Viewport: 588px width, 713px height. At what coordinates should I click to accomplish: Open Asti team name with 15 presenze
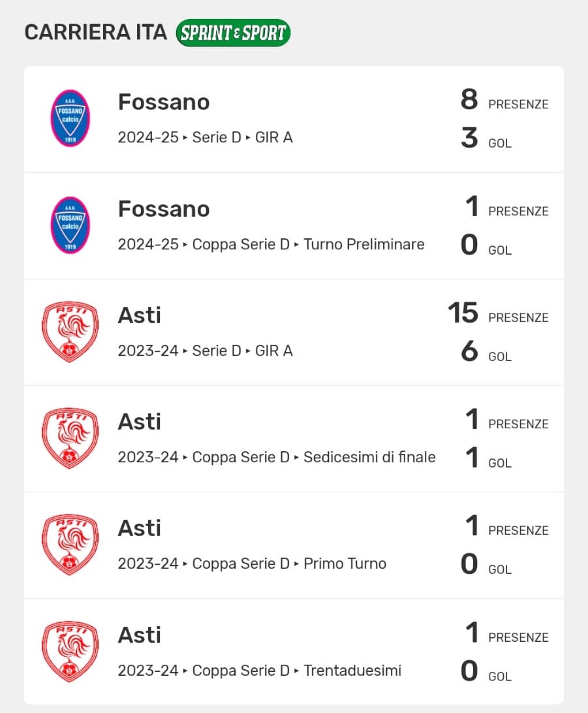(x=139, y=315)
